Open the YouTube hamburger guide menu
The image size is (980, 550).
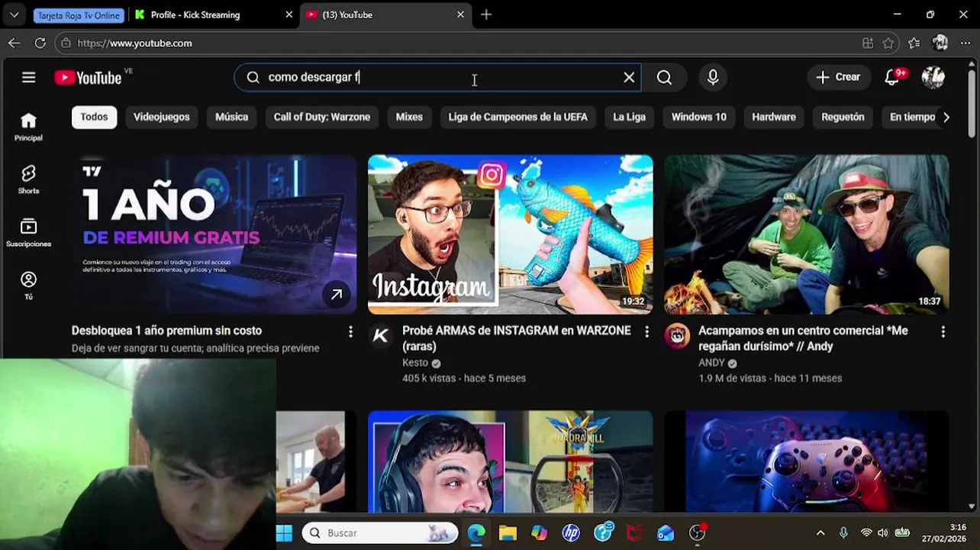[x=28, y=77]
